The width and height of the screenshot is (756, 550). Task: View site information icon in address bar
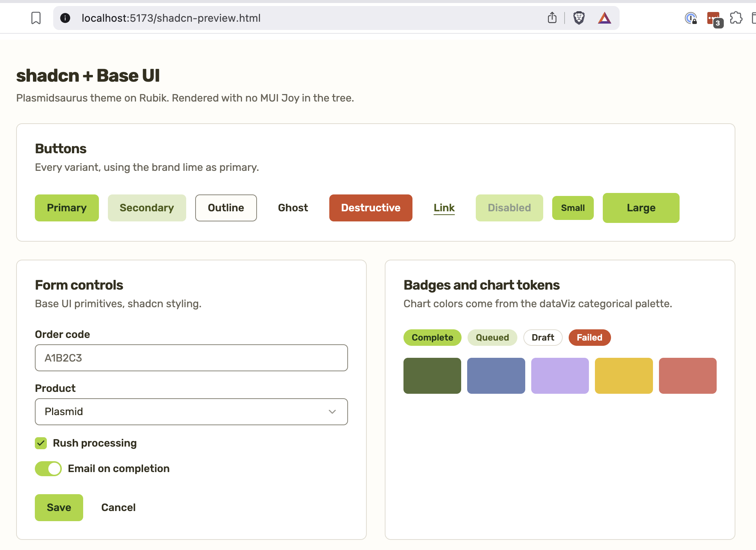pos(65,18)
